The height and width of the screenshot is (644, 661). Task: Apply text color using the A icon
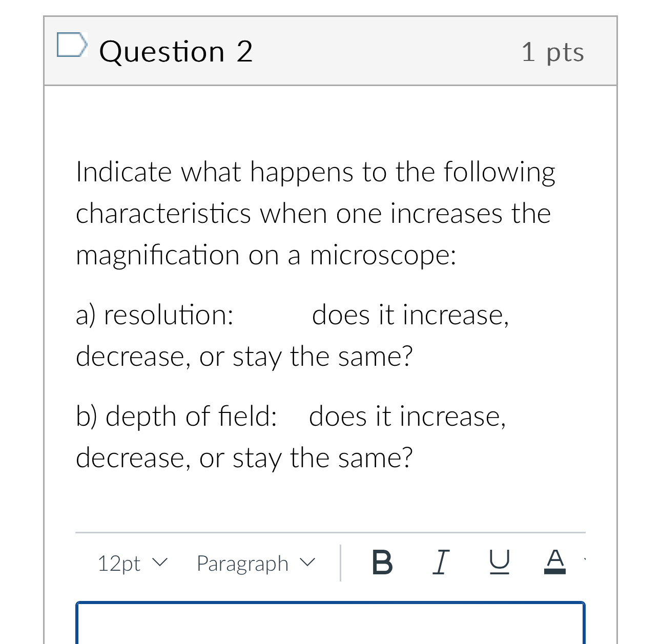[555, 563]
